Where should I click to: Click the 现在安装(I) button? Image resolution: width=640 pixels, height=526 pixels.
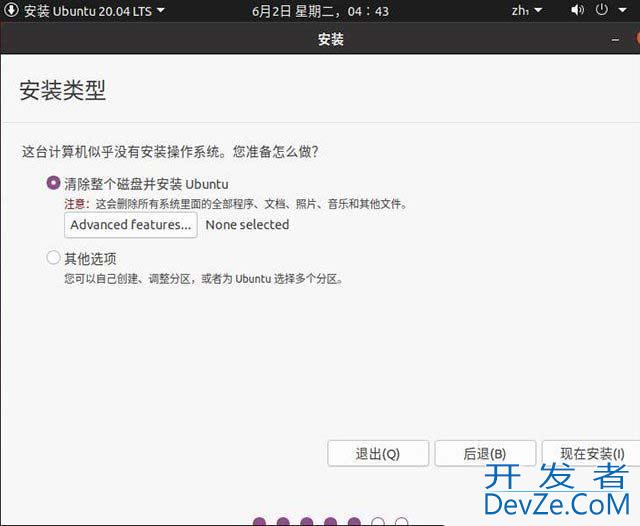(592, 453)
